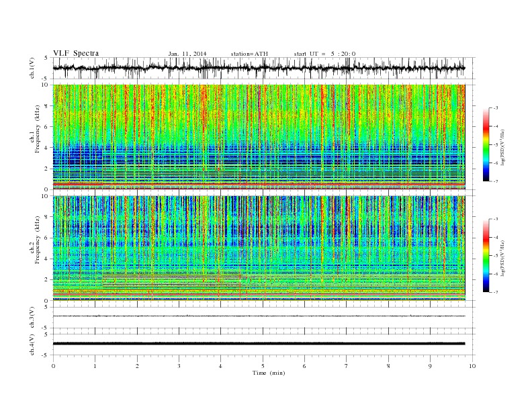Screen dimensions: 532x411
Task: Click the "ch.1(V)" waveform axis label
Action: pos(32,68)
